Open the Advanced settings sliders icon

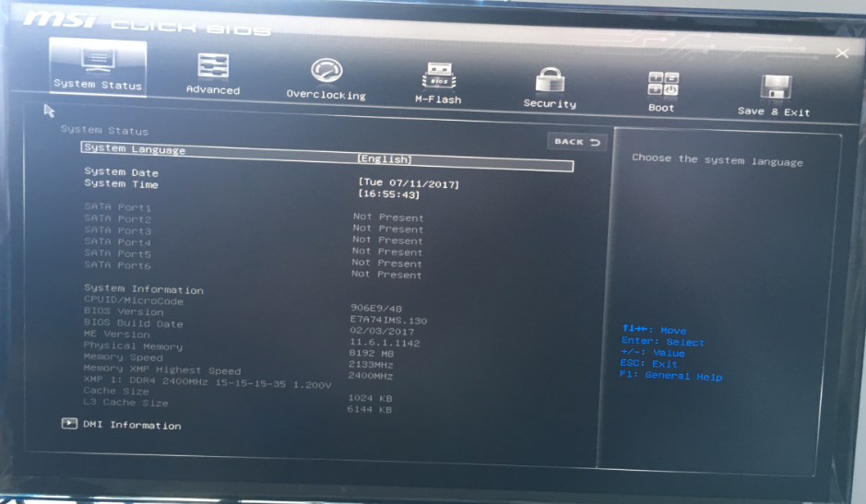213,66
